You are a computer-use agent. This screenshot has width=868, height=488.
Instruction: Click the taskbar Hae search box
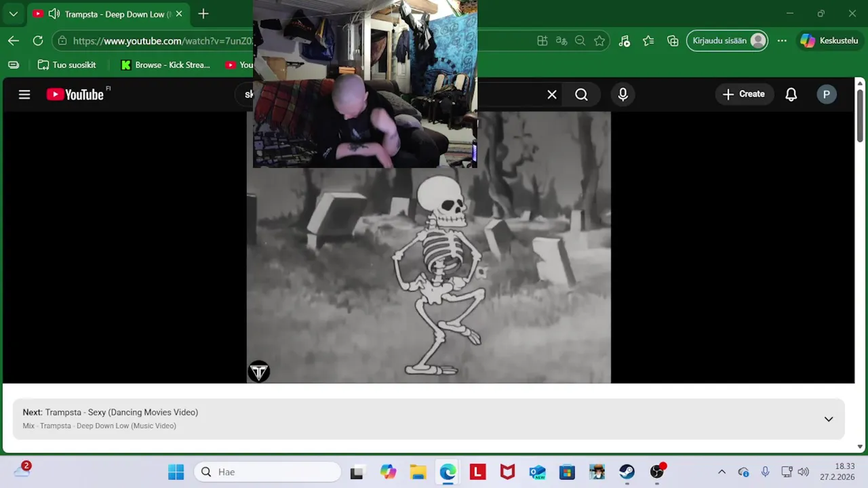tap(268, 472)
